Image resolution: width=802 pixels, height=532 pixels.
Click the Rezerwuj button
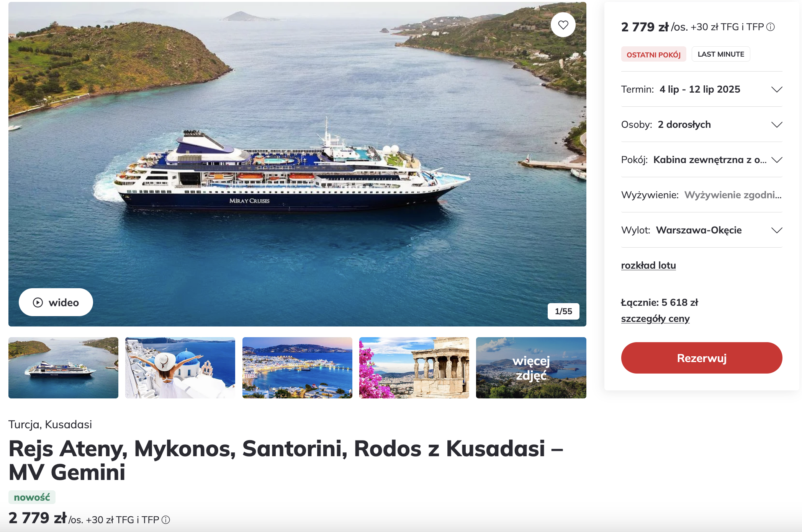point(702,358)
